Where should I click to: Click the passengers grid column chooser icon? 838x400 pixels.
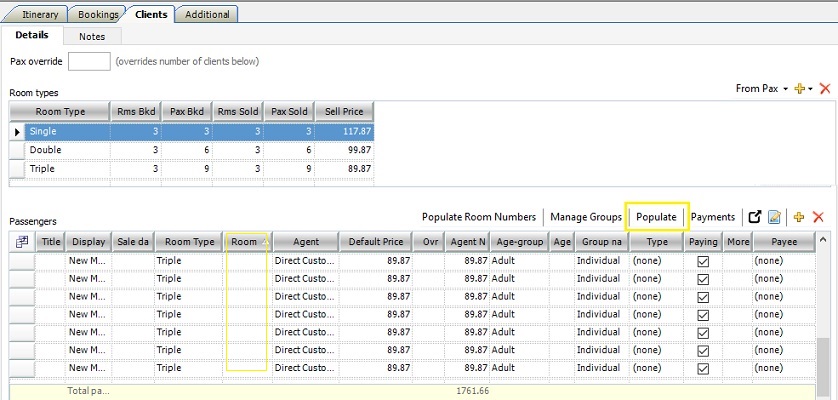tap(22, 242)
